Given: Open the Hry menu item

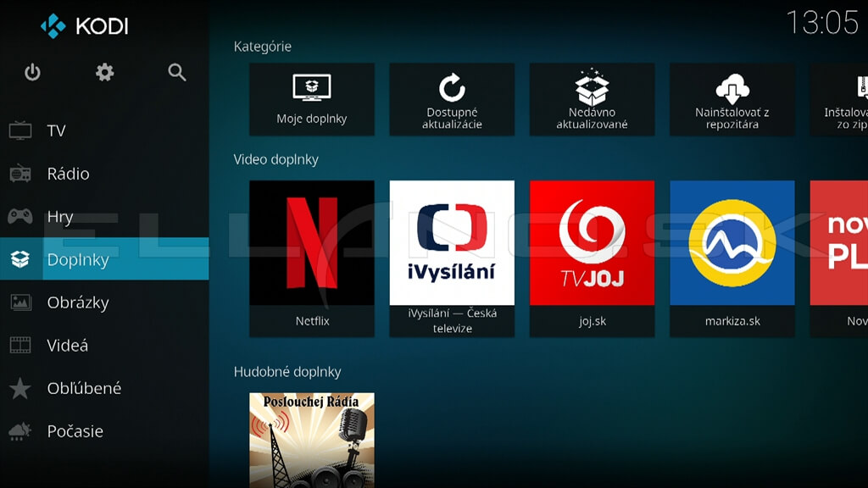Looking at the screenshot, I should pyautogui.click(x=104, y=216).
